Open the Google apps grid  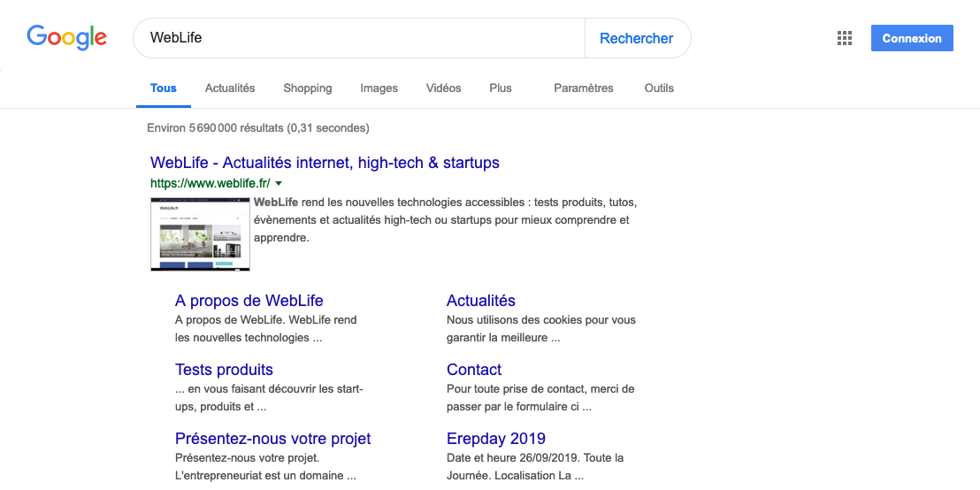pos(844,38)
